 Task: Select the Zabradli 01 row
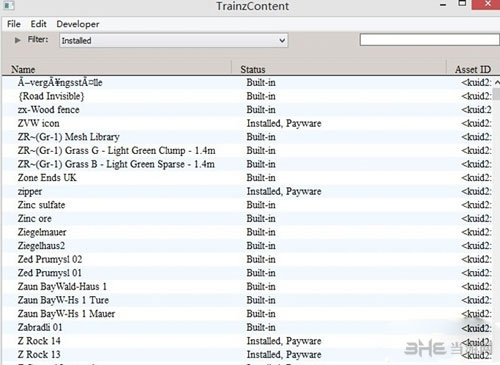pos(248,327)
